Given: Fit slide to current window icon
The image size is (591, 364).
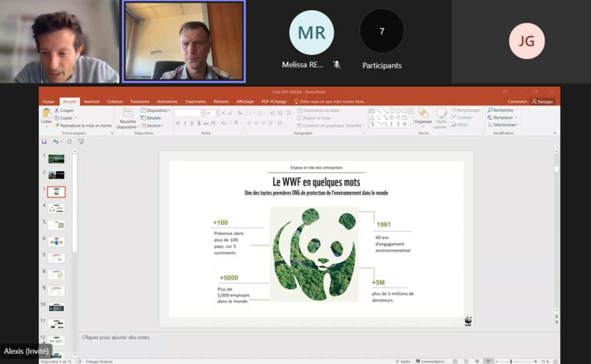Looking at the screenshot, I should (x=555, y=361).
